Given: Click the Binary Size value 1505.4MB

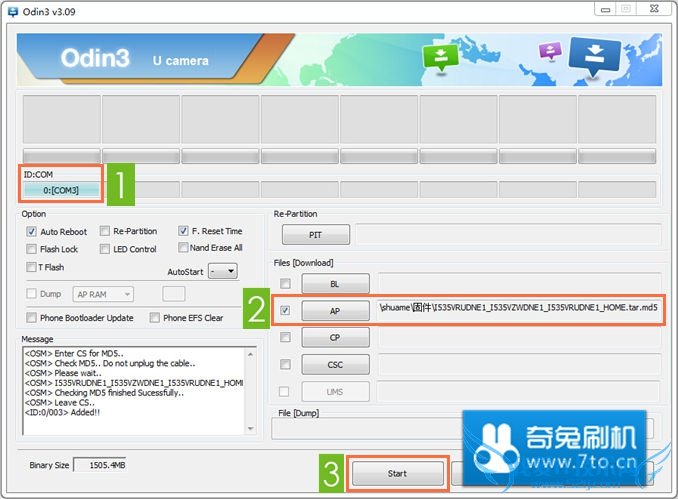Looking at the screenshot, I should coord(100,465).
